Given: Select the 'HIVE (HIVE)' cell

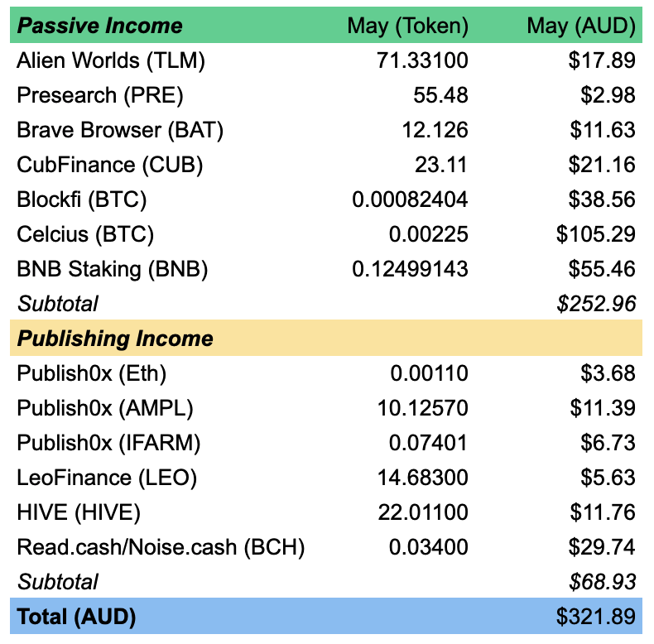Looking at the screenshot, I should [79, 512].
